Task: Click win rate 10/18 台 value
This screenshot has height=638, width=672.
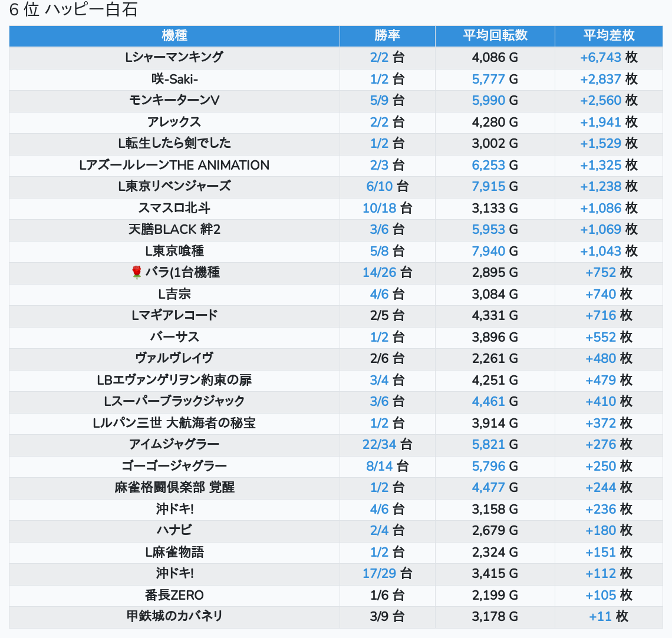Action: [387, 208]
